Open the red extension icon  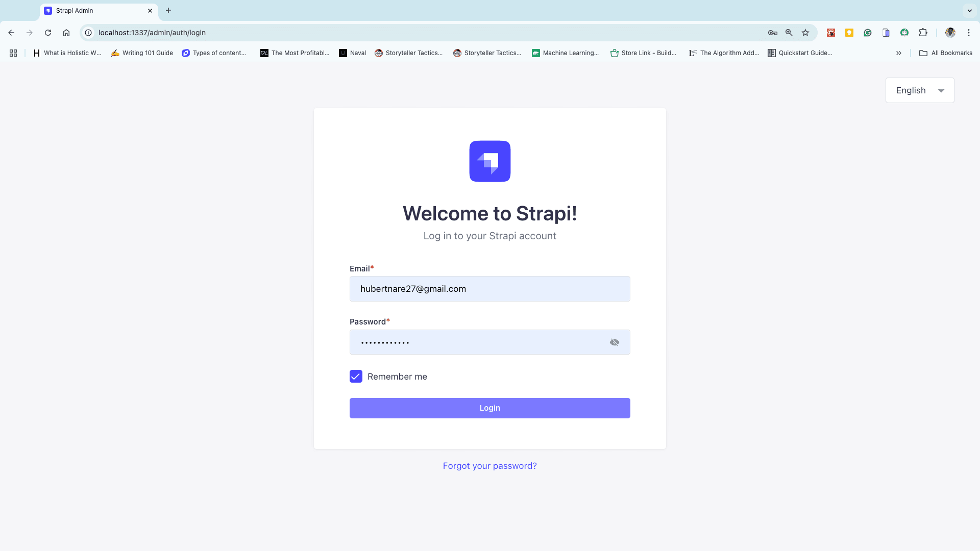pos(831,33)
